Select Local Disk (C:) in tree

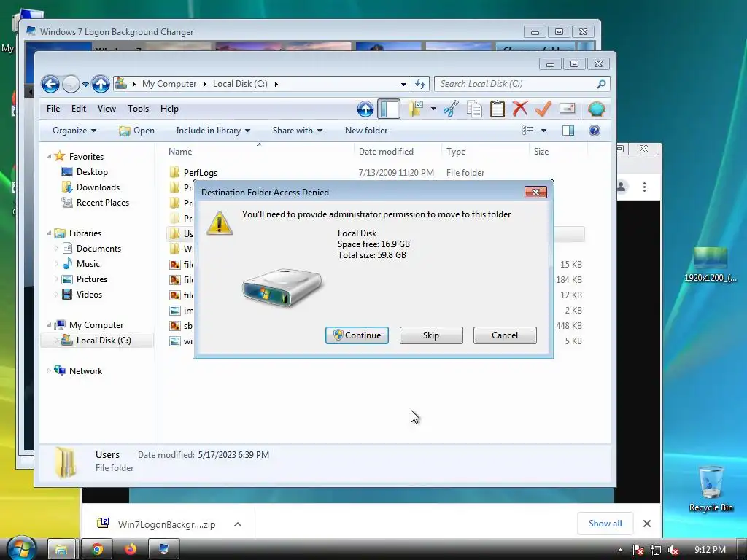click(98, 341)
